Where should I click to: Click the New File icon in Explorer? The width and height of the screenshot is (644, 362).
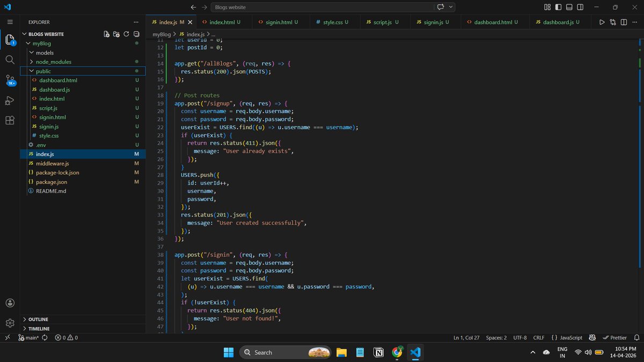[x=107, y=34]
